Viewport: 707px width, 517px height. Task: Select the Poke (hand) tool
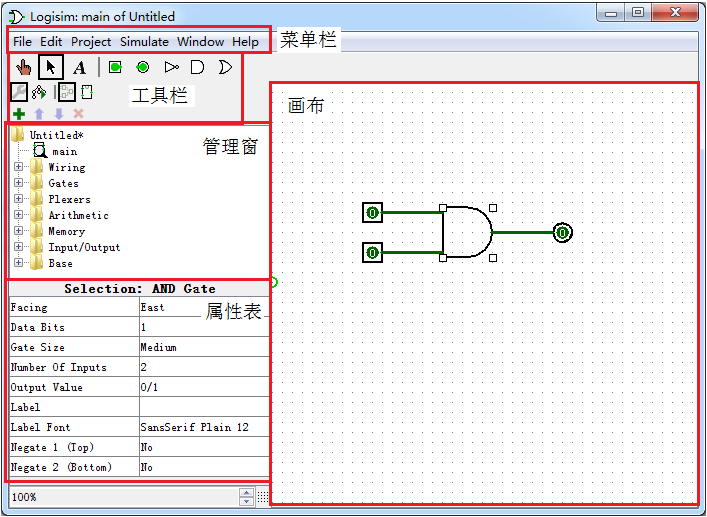[x=22, y=68]
